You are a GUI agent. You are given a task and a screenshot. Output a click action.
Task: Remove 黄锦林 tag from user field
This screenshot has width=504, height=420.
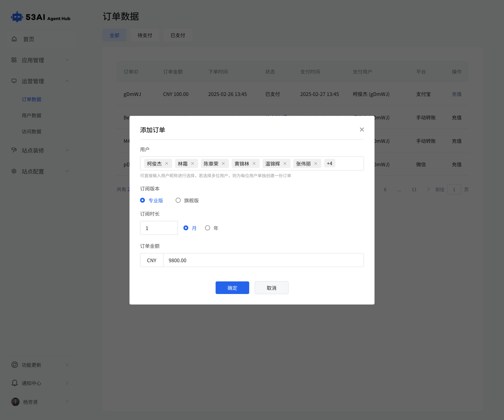click(x=254, y=163)
